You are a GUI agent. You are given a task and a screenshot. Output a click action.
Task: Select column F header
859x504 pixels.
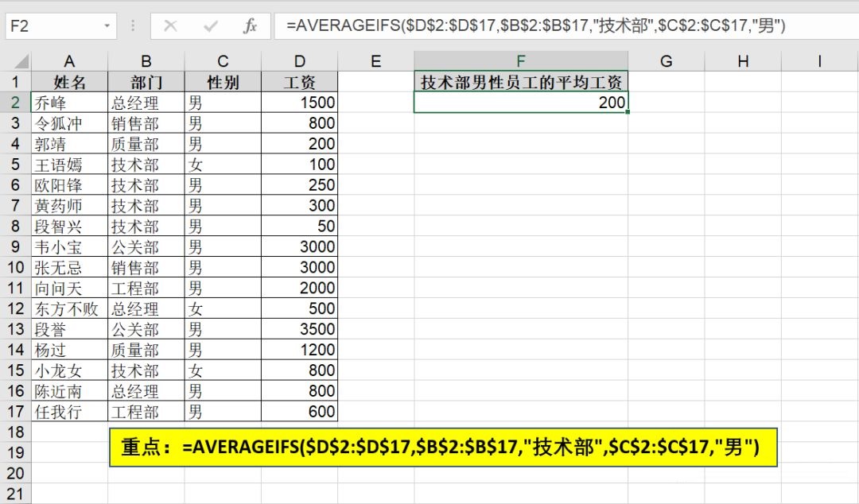521,60
